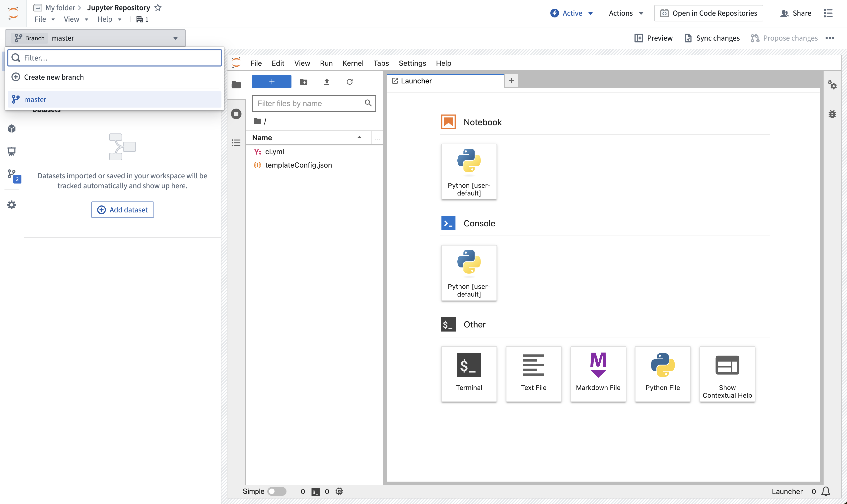
Task: Toggle Simple mode switch
Action: pos(277,492)
